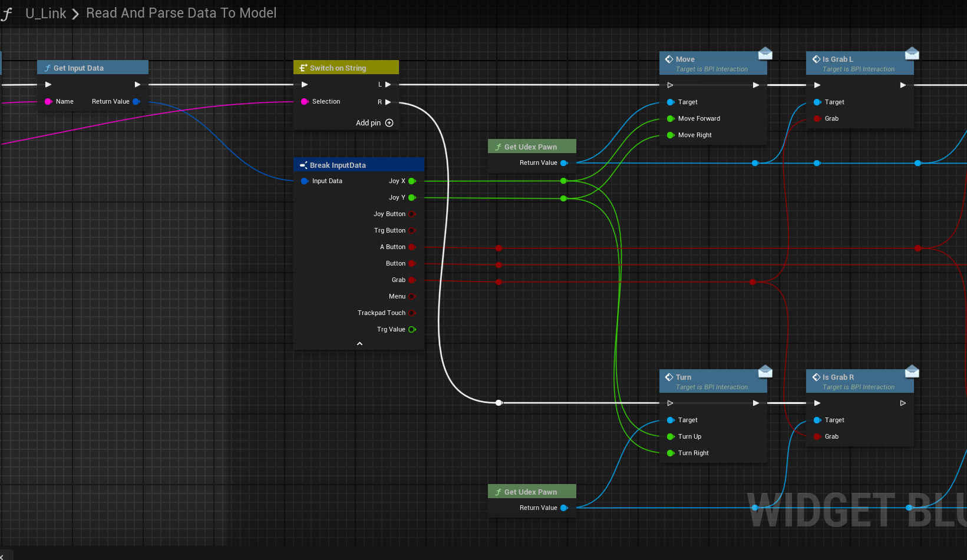Collapse Break InputData node with bottom chevron
The height and width of the screenshot is (560, 967).
(x=359, y=344)
